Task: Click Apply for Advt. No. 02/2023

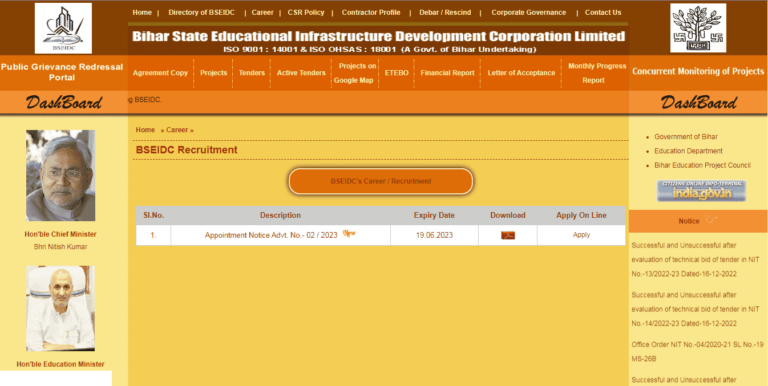Action: pyautogui.click(x=581, y=235)
